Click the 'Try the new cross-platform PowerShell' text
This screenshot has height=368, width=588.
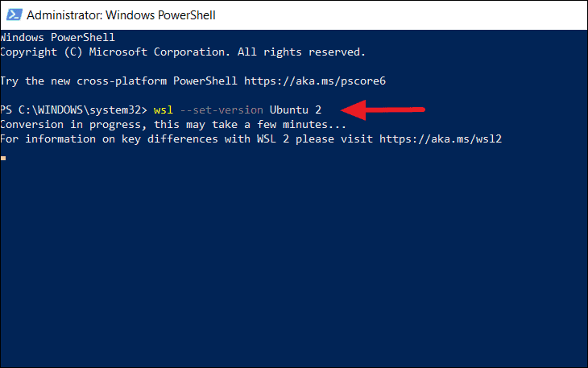tap(118, 81)
